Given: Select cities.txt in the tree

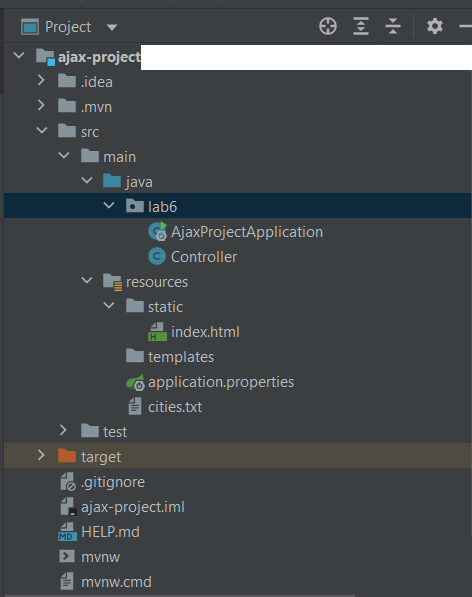Looking at the screenshot, I should point(175,407).
